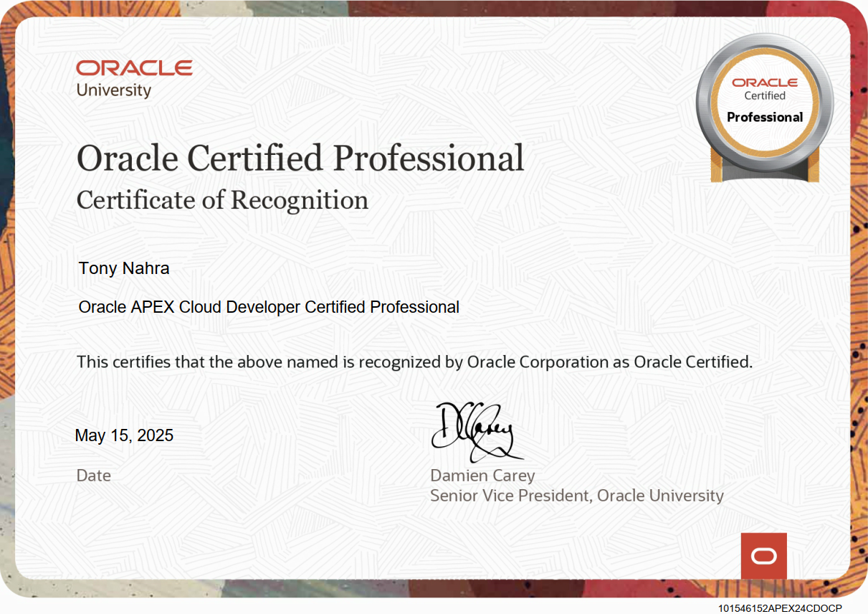The height and width of the screenshot is (614, 868).
Task: Click the Oracle APEX Cloud Developer certification title
Action: (269, 307)
